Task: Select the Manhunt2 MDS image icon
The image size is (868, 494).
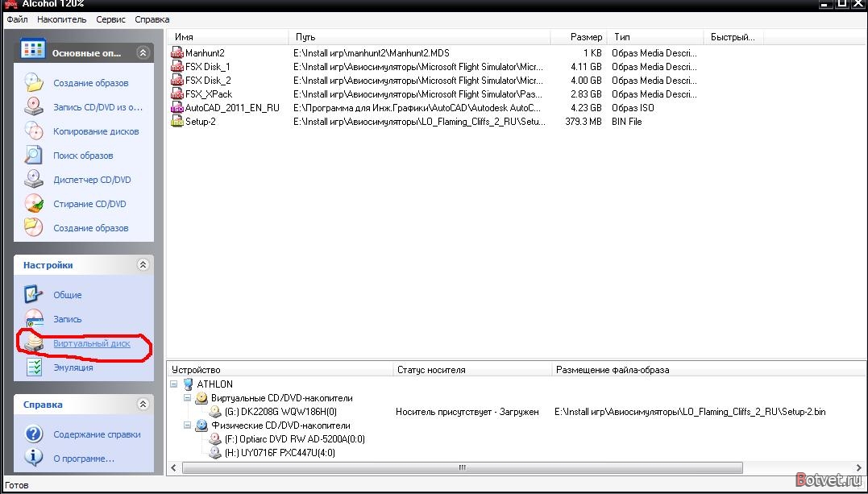Action: [x=177, y=53]
